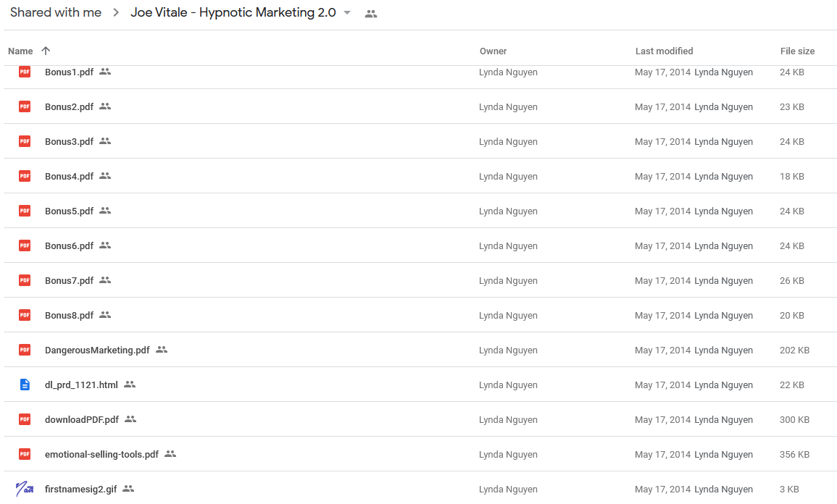Click the File size column header
This screenshot has width=837, height=504.
pos(797,51)
